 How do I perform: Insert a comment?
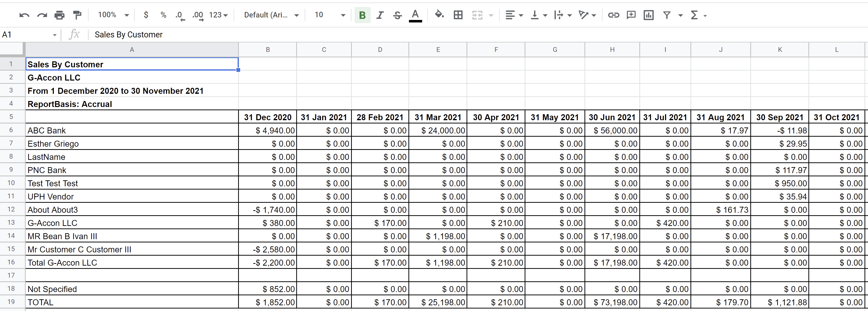(631, 15)
